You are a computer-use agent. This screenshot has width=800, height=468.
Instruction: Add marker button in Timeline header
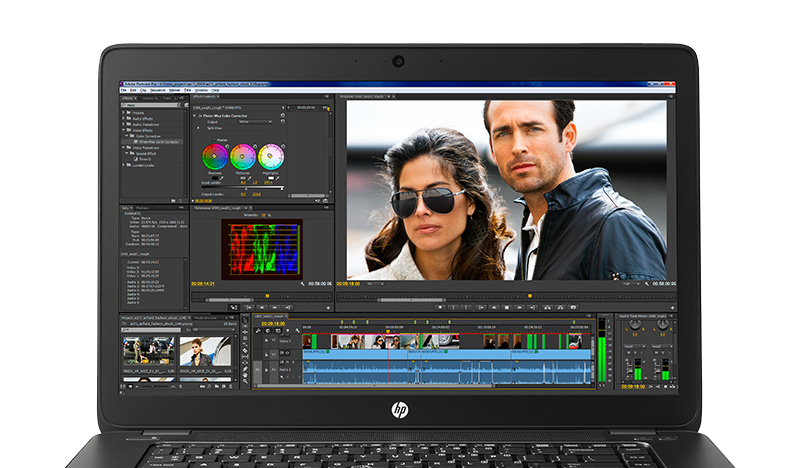pos(288,331)
